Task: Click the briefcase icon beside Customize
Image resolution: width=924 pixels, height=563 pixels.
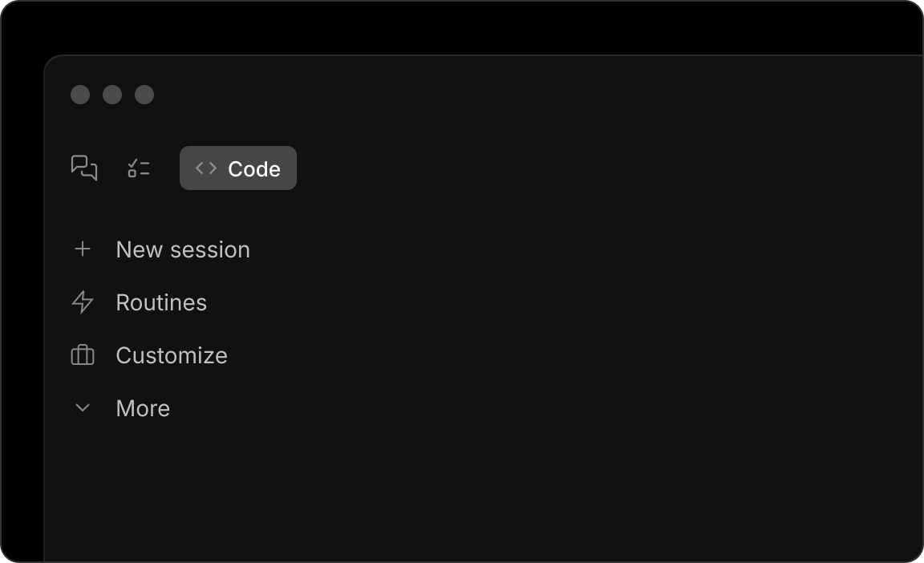Action: 81,354
